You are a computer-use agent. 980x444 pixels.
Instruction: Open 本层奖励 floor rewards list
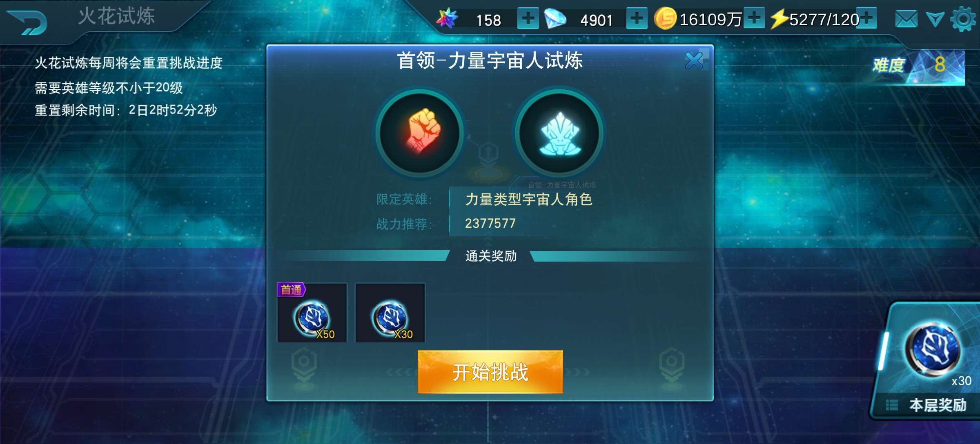927,405
